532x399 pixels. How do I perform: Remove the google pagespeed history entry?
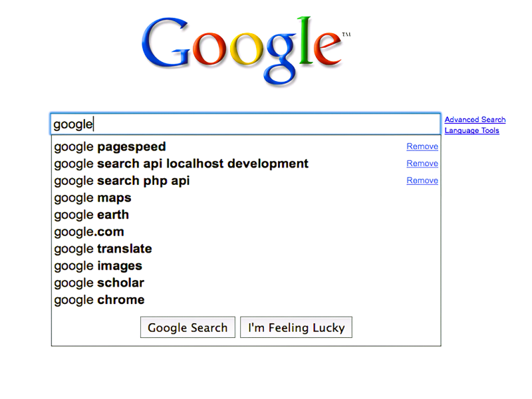point(422,146)
